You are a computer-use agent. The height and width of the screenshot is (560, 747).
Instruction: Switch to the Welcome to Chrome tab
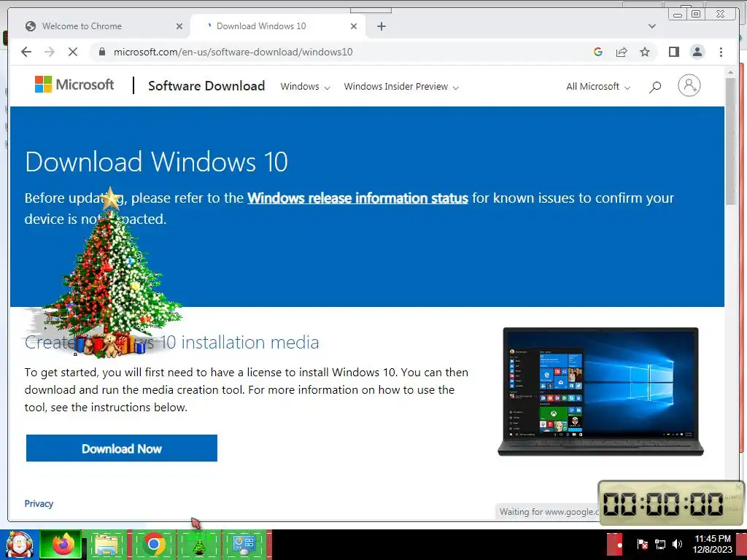pyautogui.click(x=100, y=26)
